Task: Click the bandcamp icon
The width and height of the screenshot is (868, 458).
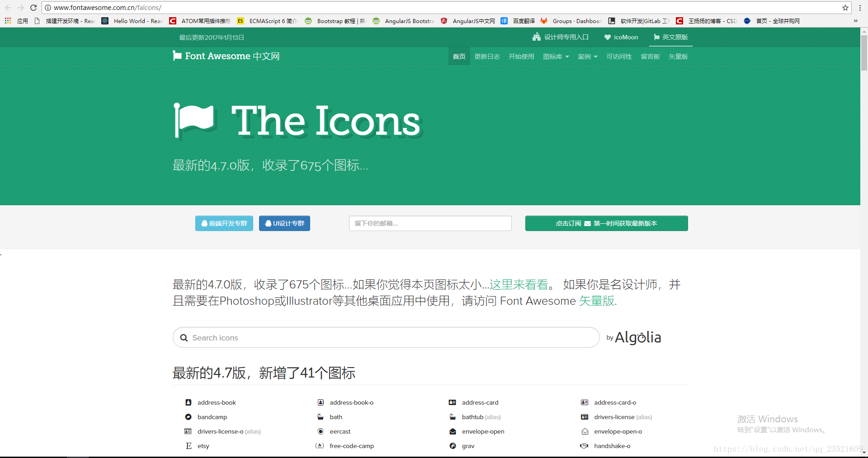Action: click(x=189, y=417)
